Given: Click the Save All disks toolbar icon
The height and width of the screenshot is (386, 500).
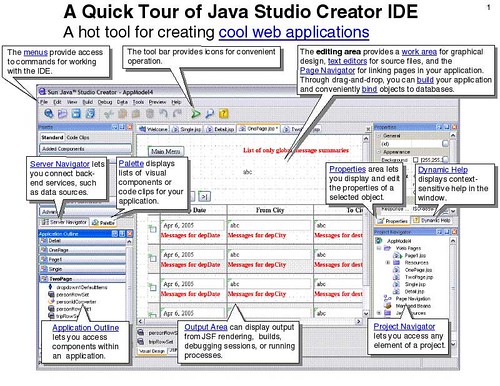Looking at the screenshot, I should click(90, 114).
